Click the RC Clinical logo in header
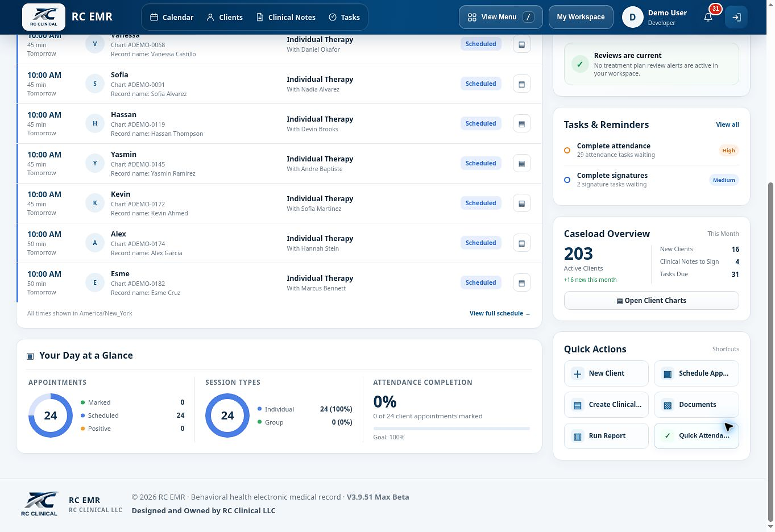 44,17
